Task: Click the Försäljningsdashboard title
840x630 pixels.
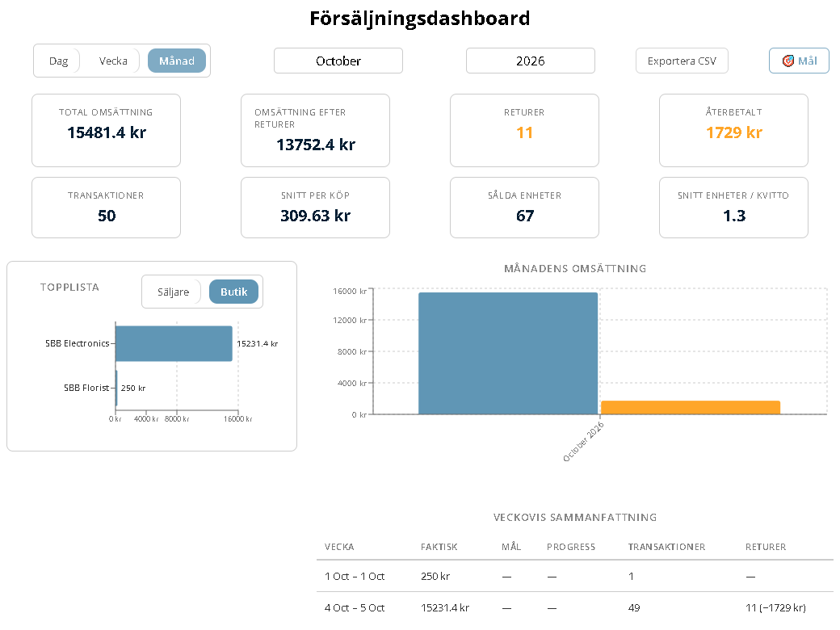Action: pyautogui.click(x=420, y=19)
